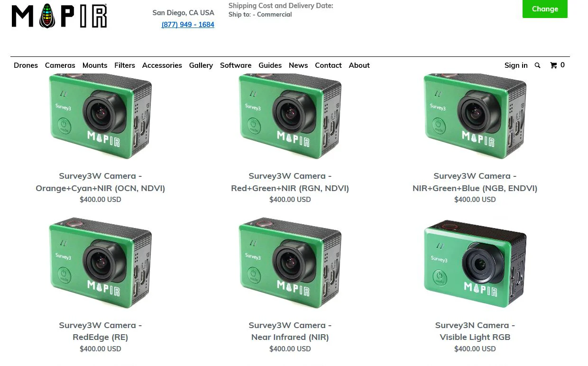Screen dimensions: 588x366
Task: Call the (877) 949 - 1684 link
Action: (x=188, y=25)
